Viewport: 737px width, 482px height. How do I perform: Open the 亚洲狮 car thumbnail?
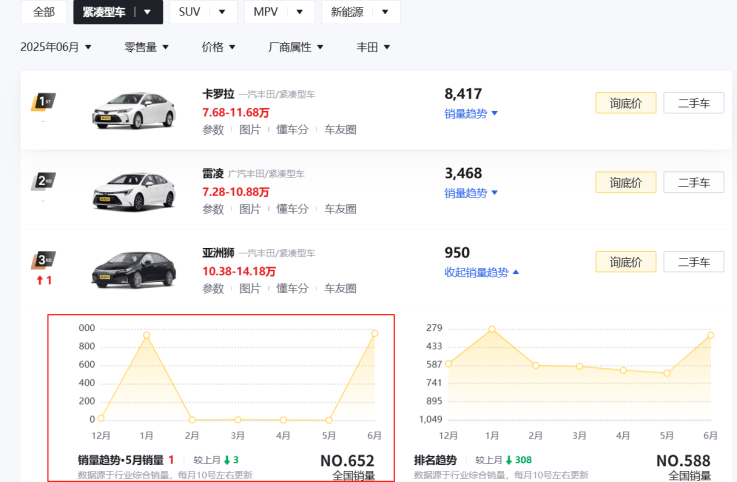pyautogui.click(x=134, y=269)
